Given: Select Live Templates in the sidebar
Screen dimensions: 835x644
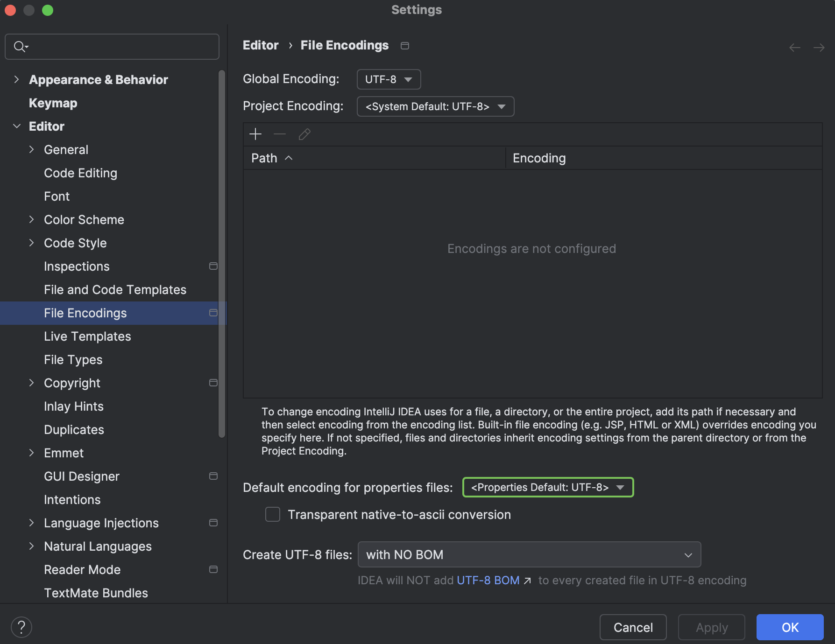Looking at the screenshot, I should 87,336.
